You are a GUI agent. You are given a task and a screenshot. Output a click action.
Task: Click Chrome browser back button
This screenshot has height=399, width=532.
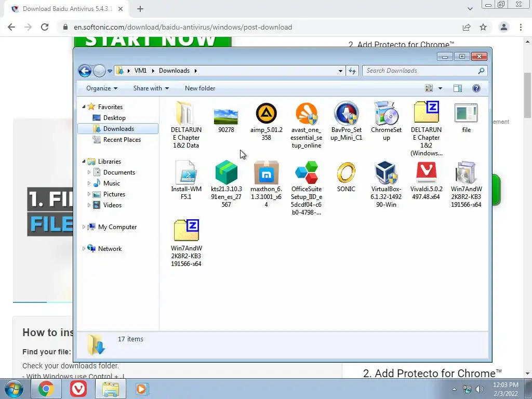pyautogui.click(x=11, y=27)
